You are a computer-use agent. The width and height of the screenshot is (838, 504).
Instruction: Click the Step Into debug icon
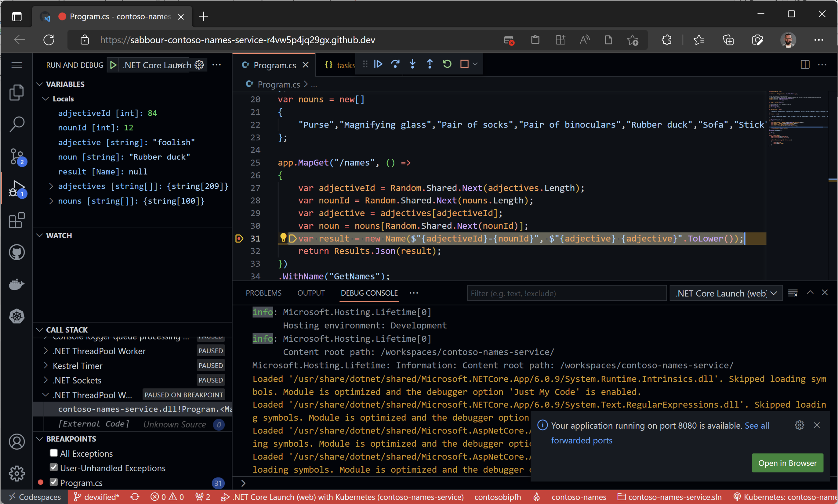point(412,64)
